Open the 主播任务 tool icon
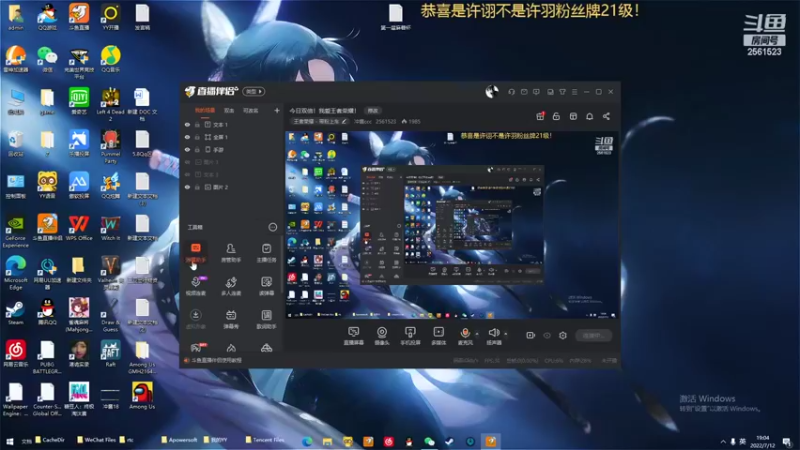Viewport: 800px width, 450px height. pyautogui.click(x=266, y=252)
